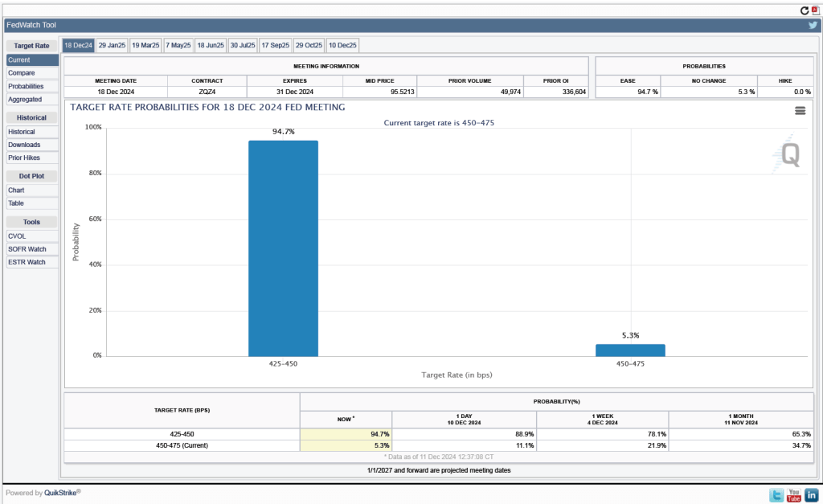Go to the Downloads section
823x504 pixels.
pyautogui.click(x=24, y=145)
